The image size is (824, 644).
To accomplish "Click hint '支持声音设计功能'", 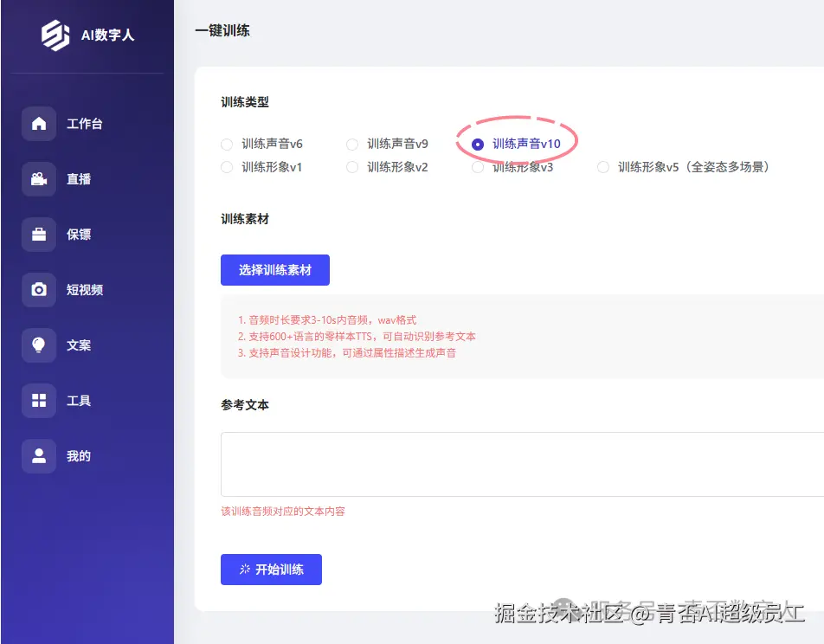I will (292, 353).
